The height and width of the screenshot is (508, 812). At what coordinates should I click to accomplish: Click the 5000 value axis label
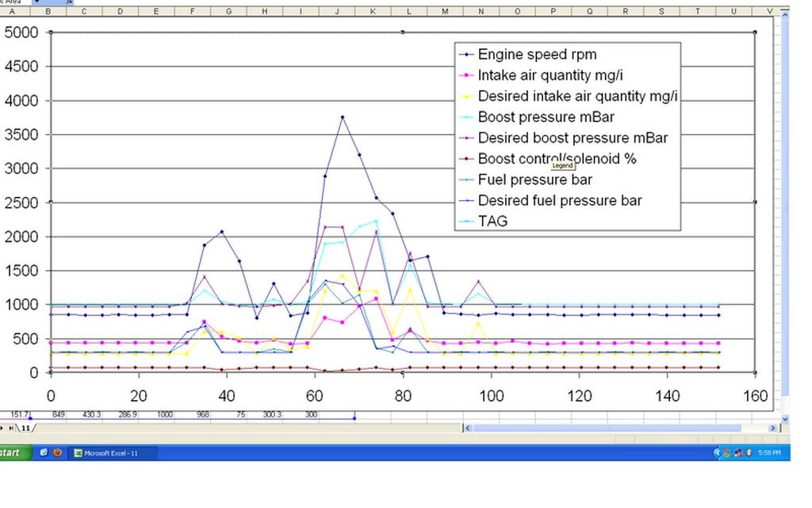pos(21,33)
